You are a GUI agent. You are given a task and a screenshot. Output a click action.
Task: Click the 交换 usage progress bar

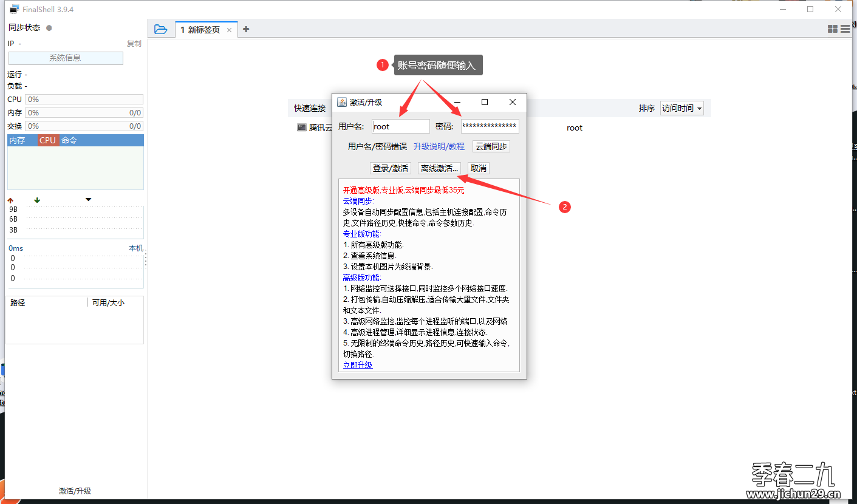click(x=84, y=126)
